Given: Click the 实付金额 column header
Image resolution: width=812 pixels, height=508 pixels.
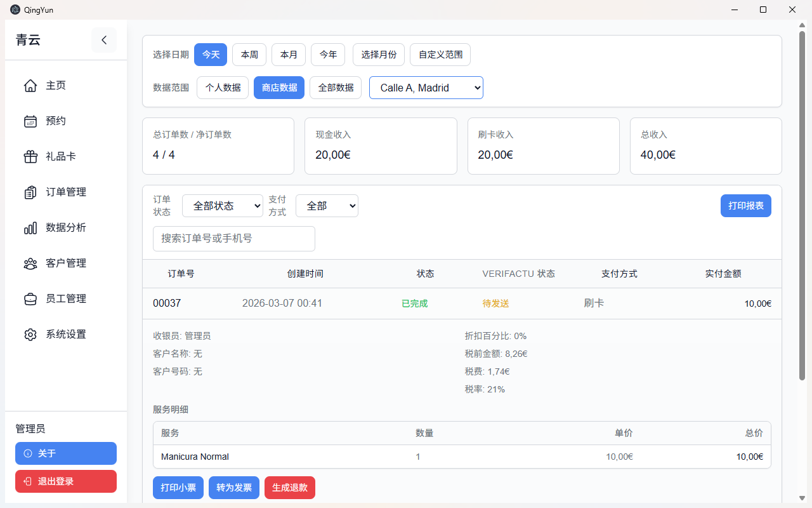Looking at the screenshot, I should (x=723, y=274).
